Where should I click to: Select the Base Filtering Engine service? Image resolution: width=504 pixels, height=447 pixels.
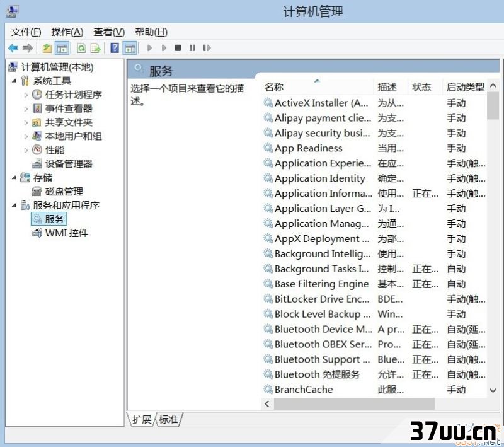[374, 284]
